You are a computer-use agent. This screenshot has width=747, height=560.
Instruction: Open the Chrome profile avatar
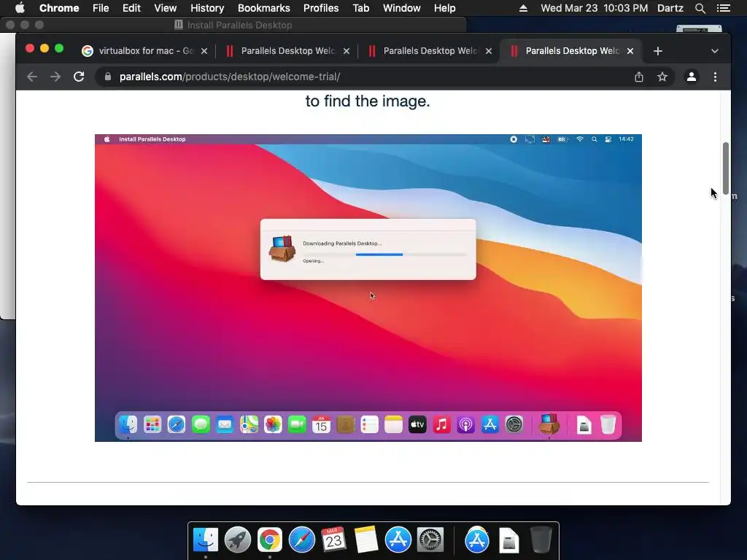point(692,77)
